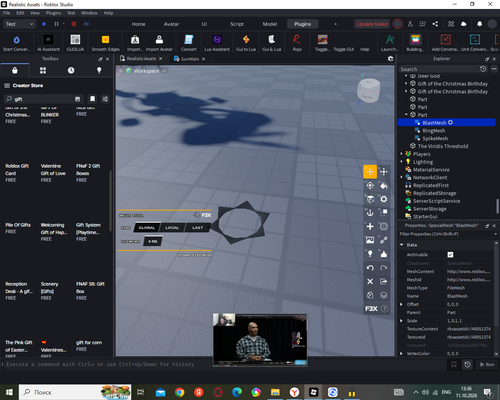
Task: Open the AI Assistant plugin
Action: (48, 43)
